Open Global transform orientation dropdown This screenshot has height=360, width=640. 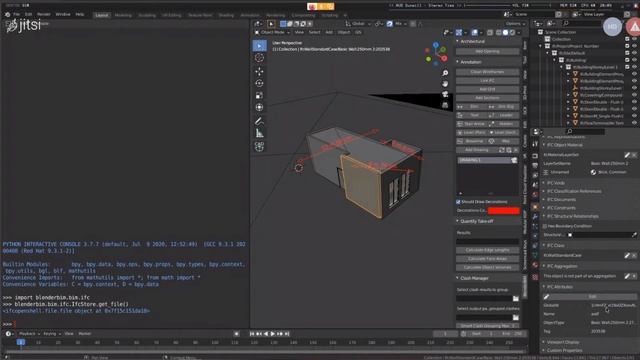tap(358, 24)
